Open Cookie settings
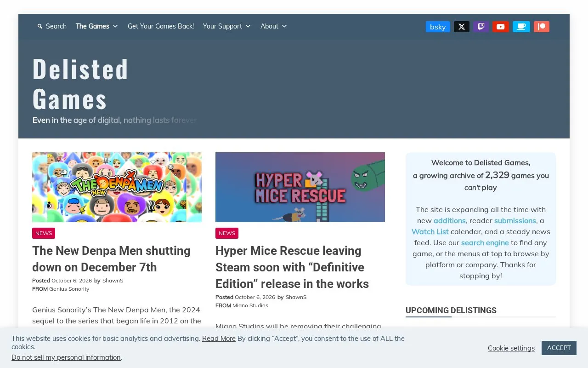 pyautogui.click(x=511, y=348)
